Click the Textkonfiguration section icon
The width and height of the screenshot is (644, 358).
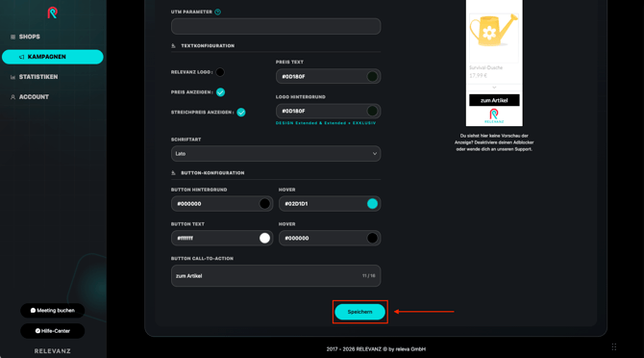[x=173, y=45]
